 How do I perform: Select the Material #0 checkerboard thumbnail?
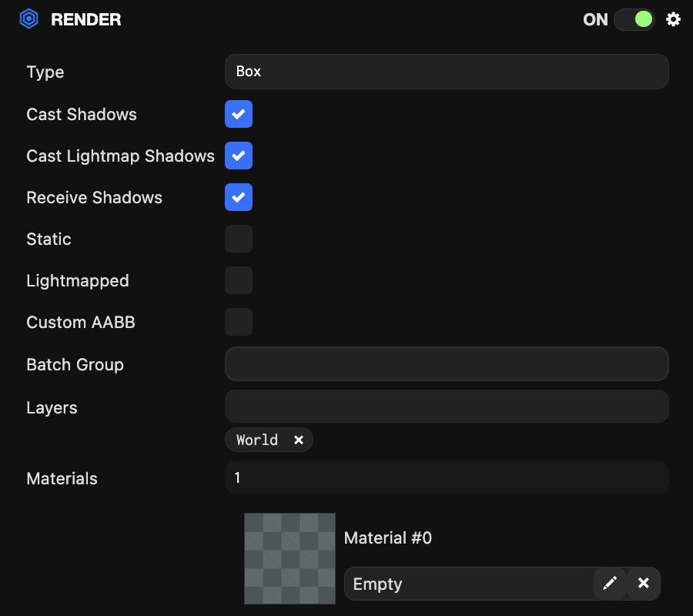290,558
